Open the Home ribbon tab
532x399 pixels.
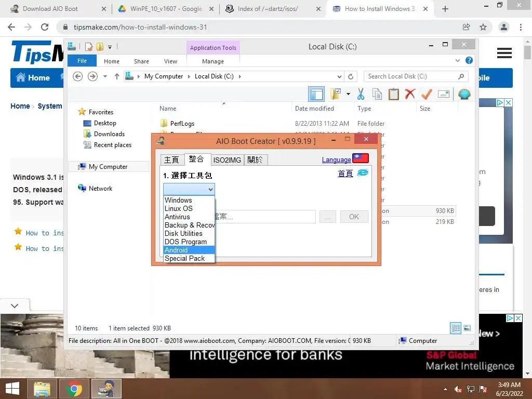(x=112, y=61)
